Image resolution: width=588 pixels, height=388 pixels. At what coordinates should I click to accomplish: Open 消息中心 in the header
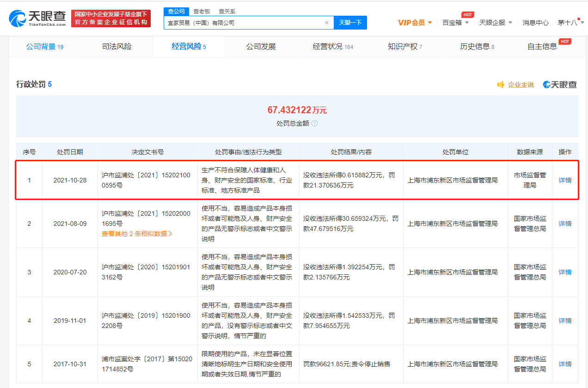[535, 22]
